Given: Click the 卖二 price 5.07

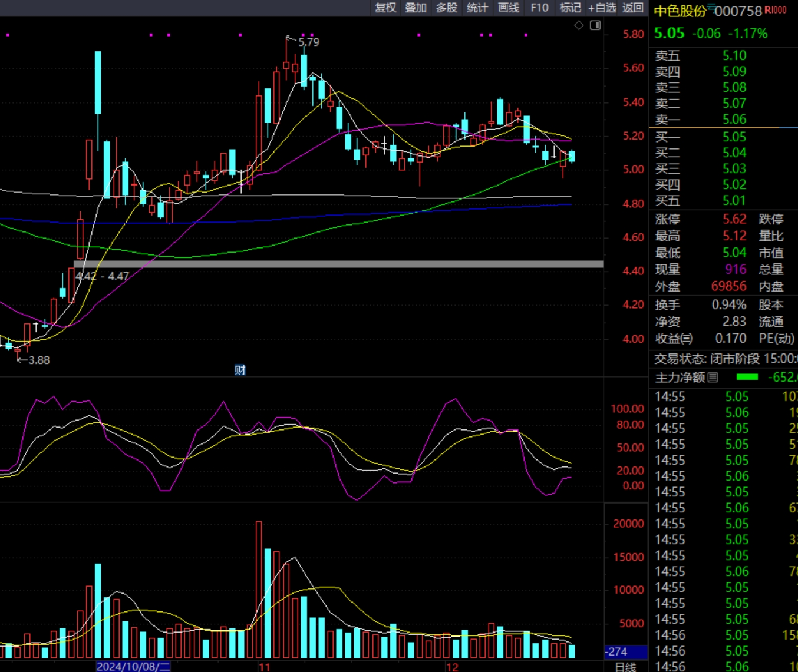Looking at the screenshot, I should pyautogui.click(x=734, y=103).
